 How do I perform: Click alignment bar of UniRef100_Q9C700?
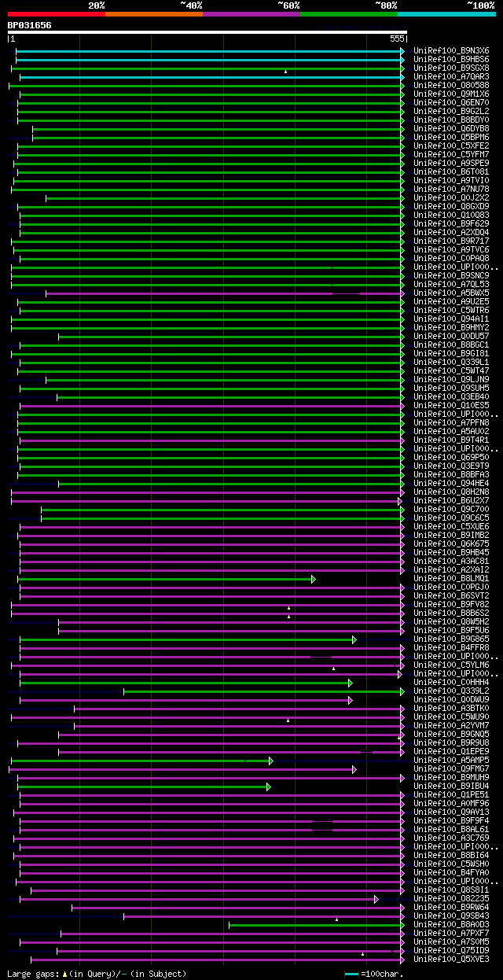tap(222, 509)
